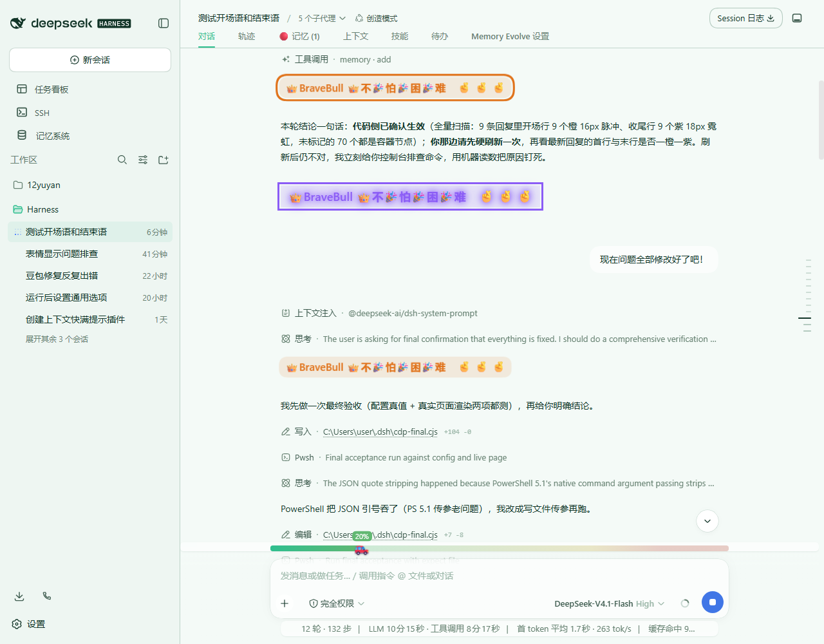The image size is (824, 644).
Task: Open the 5 个子代理 dropdown
Action: point(322,18)
